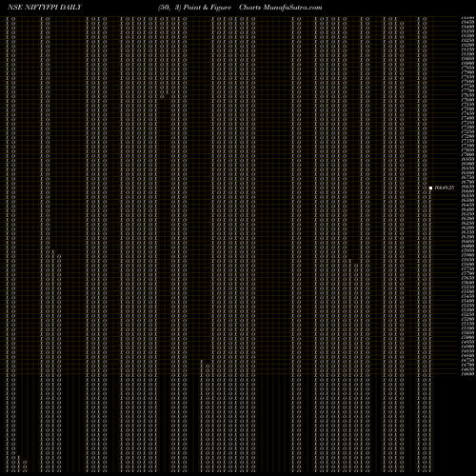476x476 pixels.
Task: Click top of the short X column at mid-right
Action: [350, 261]
